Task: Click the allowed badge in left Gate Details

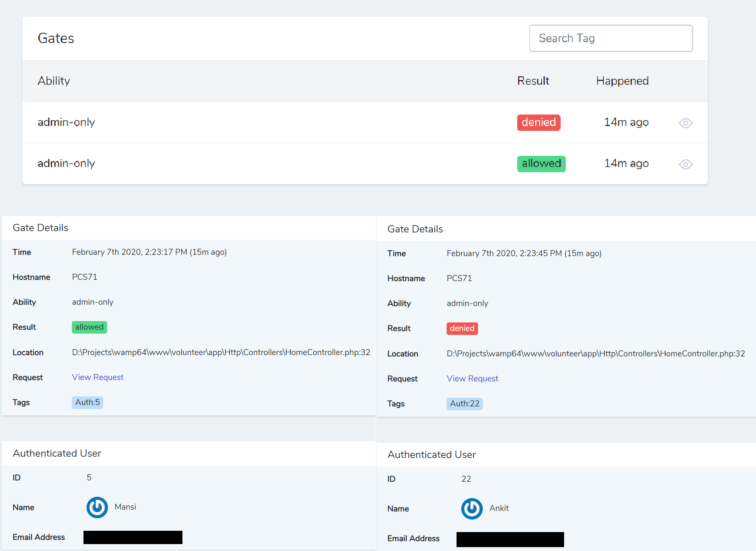Action: coord(89,327)
